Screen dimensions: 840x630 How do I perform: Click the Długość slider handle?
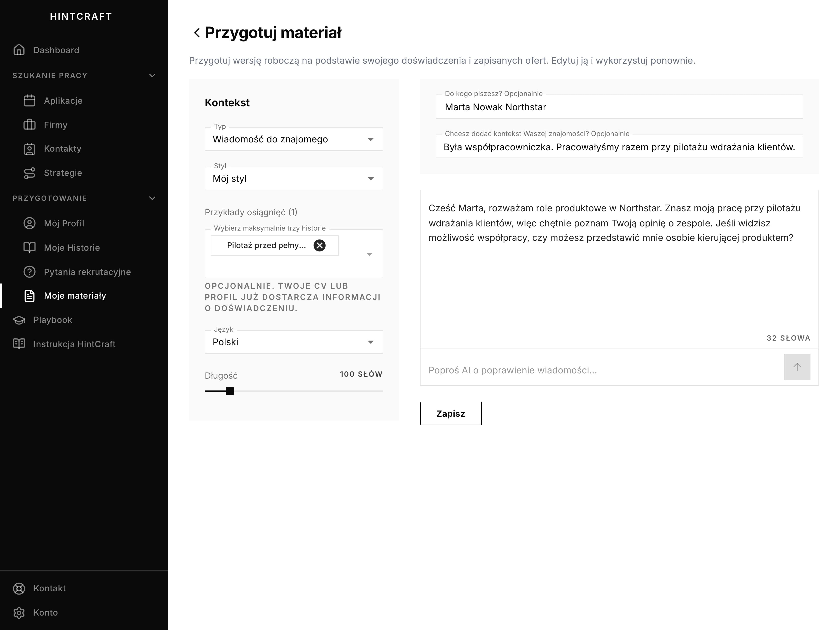(229, 391)
